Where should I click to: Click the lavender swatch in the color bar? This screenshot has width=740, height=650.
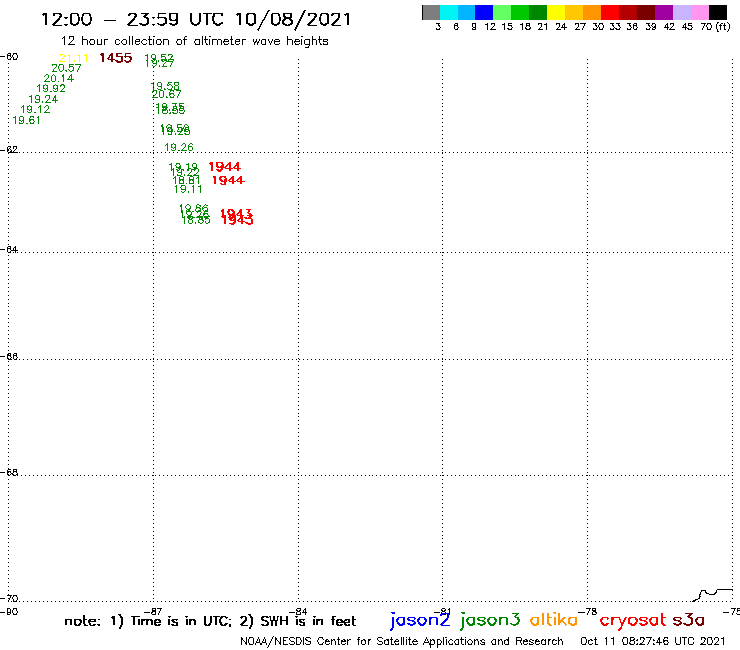(x=681, y=12)
